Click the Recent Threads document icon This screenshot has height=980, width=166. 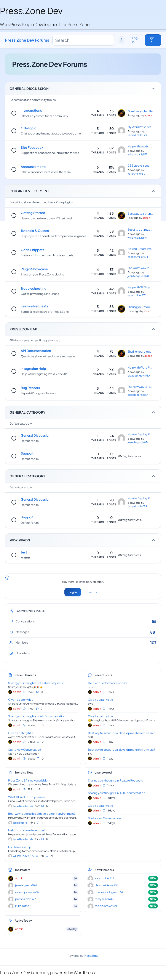10,675
